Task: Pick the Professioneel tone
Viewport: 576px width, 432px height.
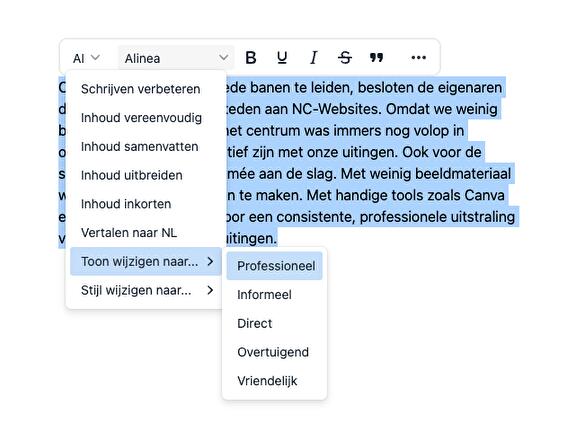Action: click(275, 266)
